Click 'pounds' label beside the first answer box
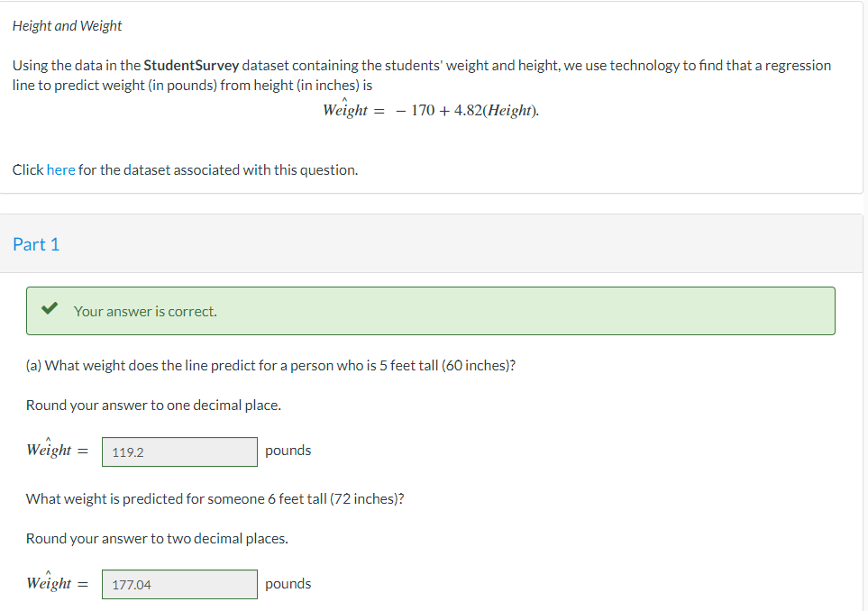868x611 pixels. click(288, 450)
